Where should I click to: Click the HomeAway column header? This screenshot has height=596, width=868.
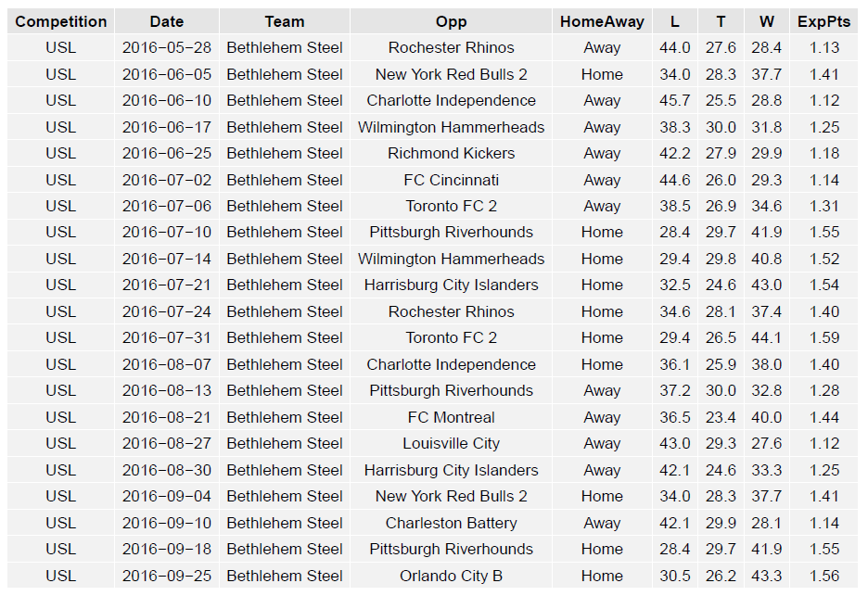[x=602, y=21]
